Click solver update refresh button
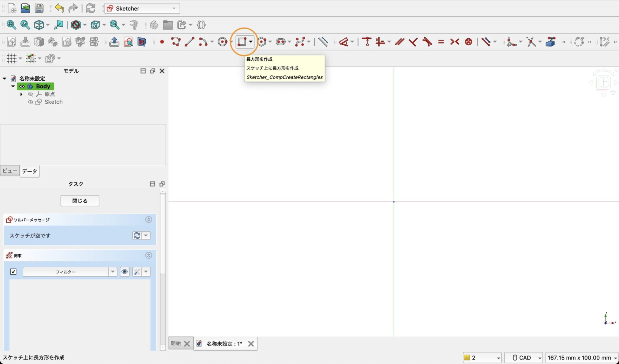This screenshot has width=619, height=364. (x=137, y=235)
